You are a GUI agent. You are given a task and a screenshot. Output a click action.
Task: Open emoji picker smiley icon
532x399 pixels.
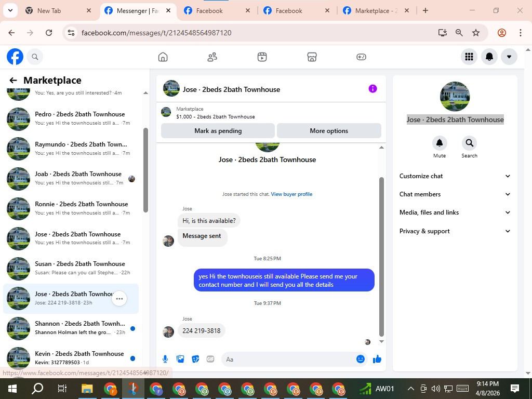click(361, 359)
